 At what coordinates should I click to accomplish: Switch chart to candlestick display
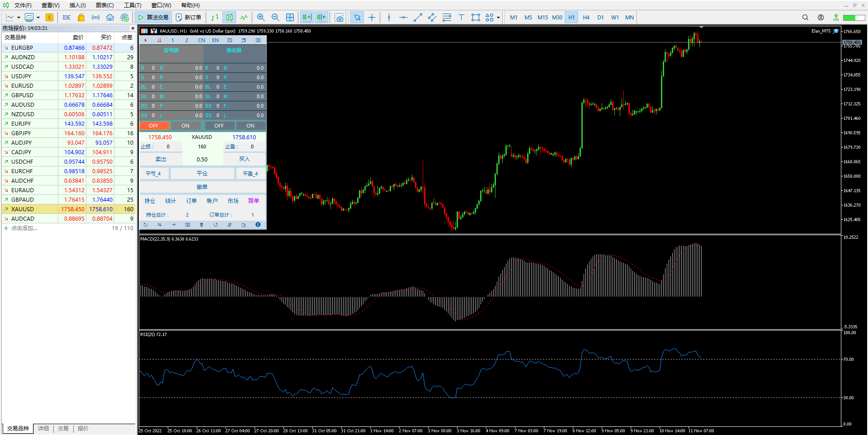230,18
